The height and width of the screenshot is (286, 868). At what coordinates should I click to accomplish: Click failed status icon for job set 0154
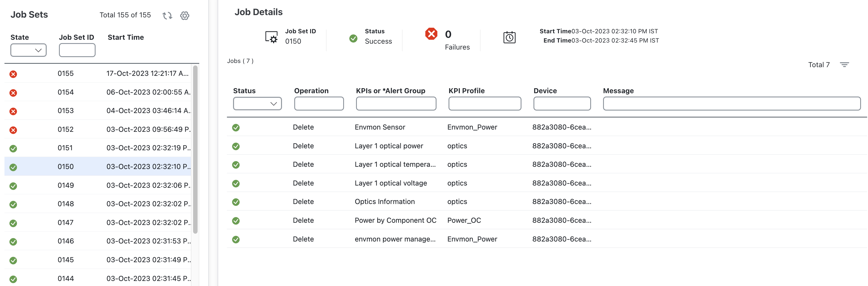click(x=13, y=93)
